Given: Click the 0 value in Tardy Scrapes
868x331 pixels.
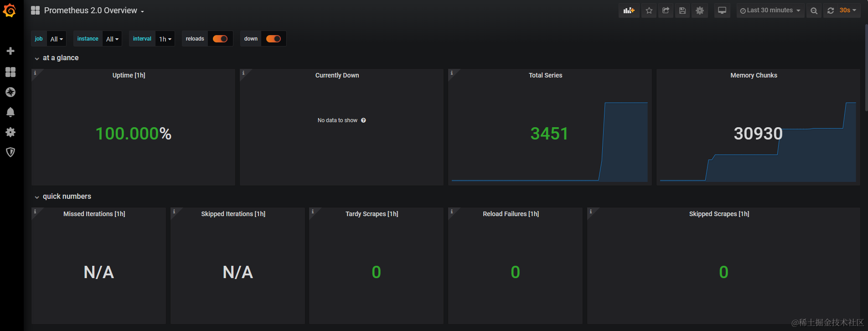Looking at the screenshot, I should pyautogui.click(x=377, y=272).
